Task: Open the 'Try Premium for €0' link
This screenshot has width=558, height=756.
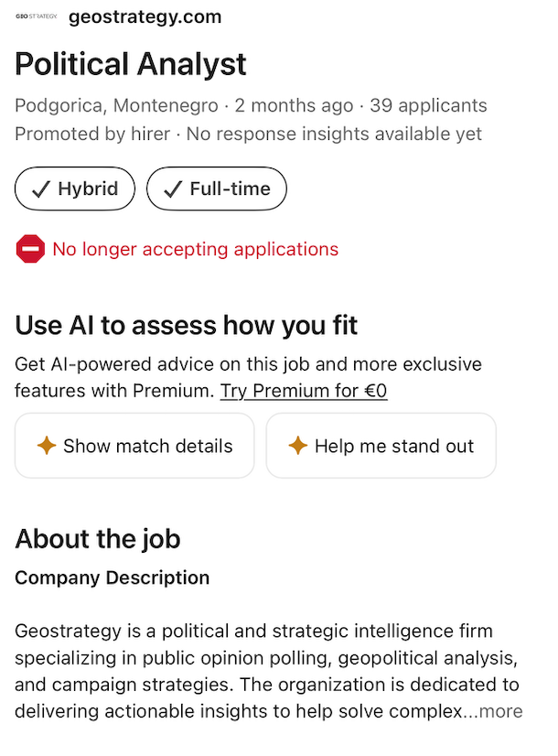Action: [304, 391]
